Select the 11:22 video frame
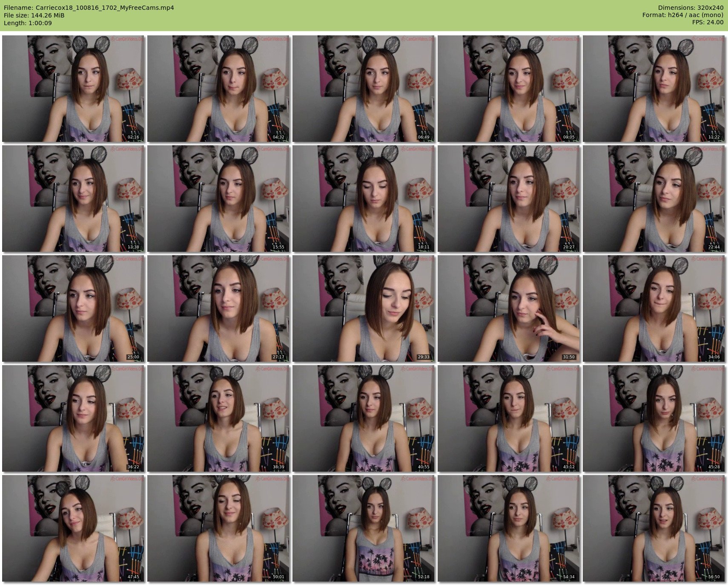Screen dimensions: 728x585 pyautogui.click(x=654, y=89)
